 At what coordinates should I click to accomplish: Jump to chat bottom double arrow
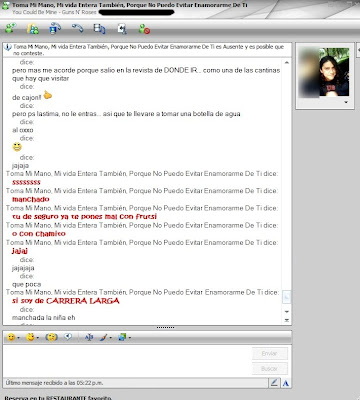coord(287,320)
